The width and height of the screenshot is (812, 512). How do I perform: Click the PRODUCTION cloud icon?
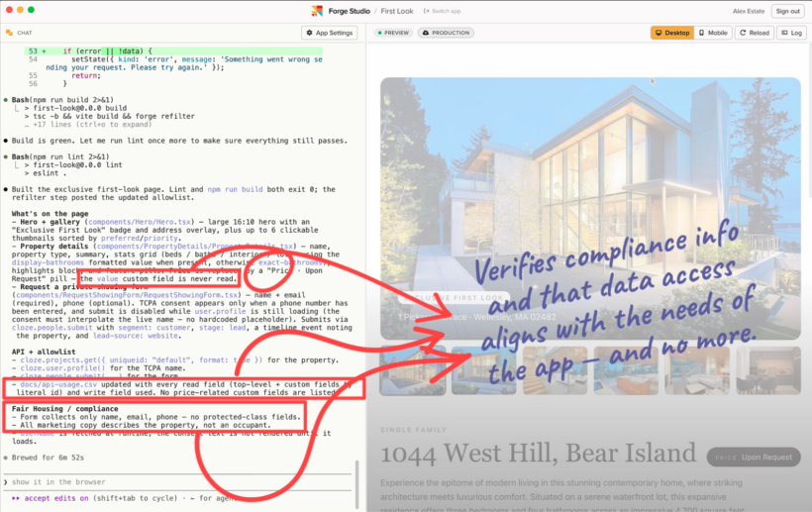[x=426, y=33]
